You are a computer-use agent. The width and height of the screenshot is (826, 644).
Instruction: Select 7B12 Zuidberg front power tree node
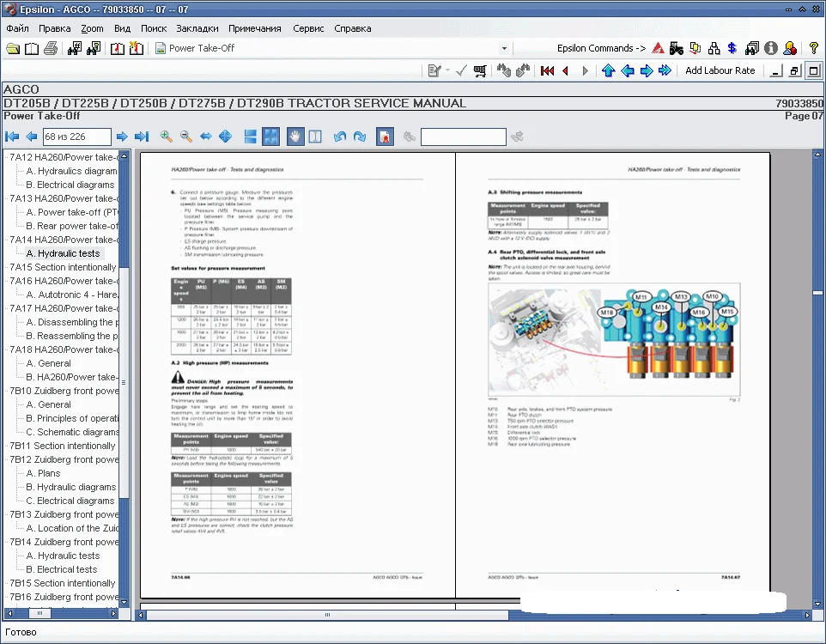[x=64, y=459]
